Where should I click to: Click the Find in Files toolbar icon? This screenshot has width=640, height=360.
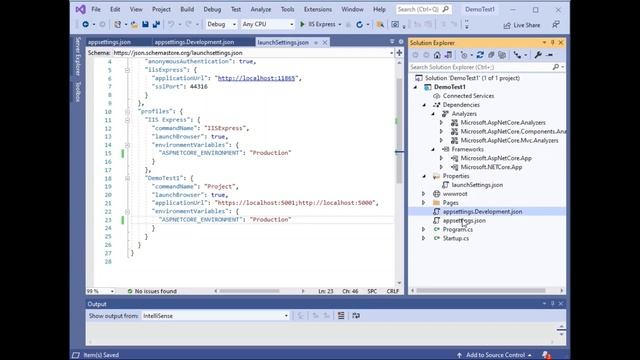point(380,24)
